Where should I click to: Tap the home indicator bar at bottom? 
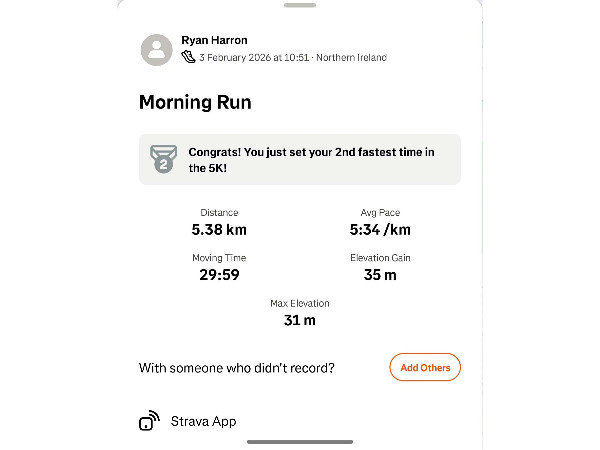pos(300,441)
